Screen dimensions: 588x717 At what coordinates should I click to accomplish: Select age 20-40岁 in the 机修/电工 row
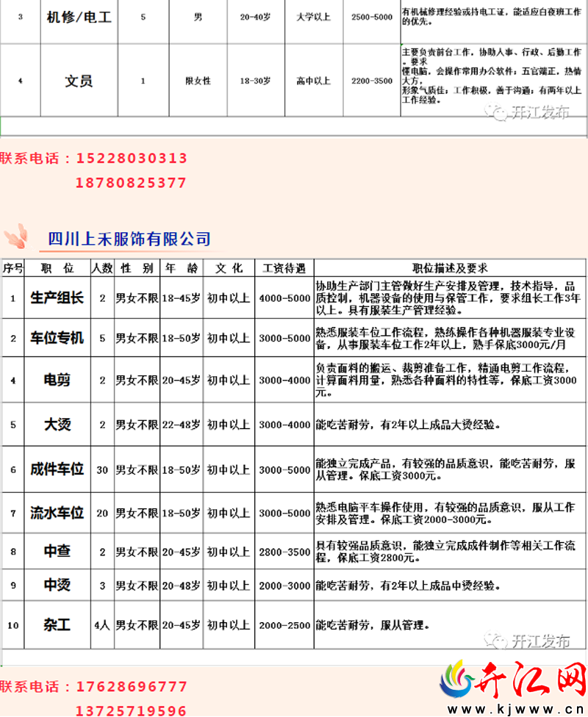click(255, 17)
